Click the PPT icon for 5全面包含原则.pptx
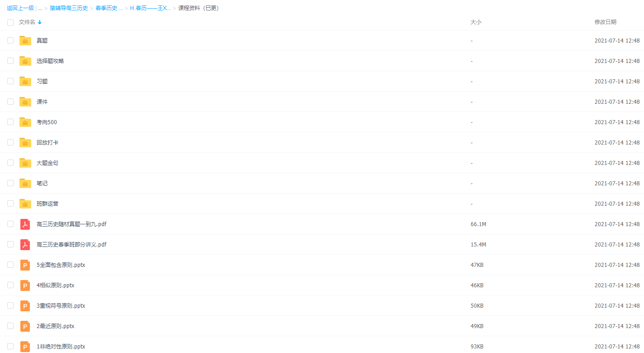The image size is (644, 353). click(25, 265)
